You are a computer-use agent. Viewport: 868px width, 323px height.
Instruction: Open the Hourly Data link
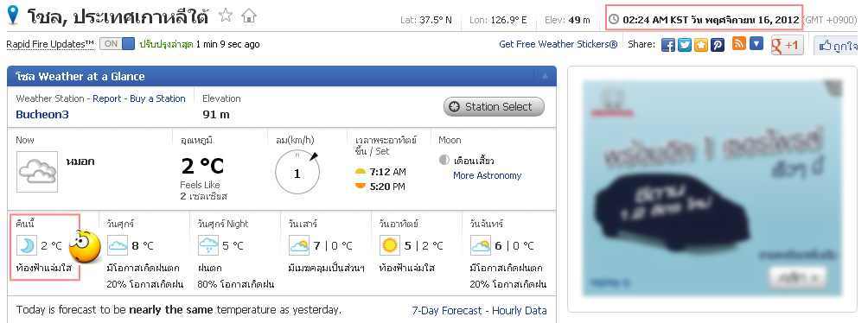(520, 311)
